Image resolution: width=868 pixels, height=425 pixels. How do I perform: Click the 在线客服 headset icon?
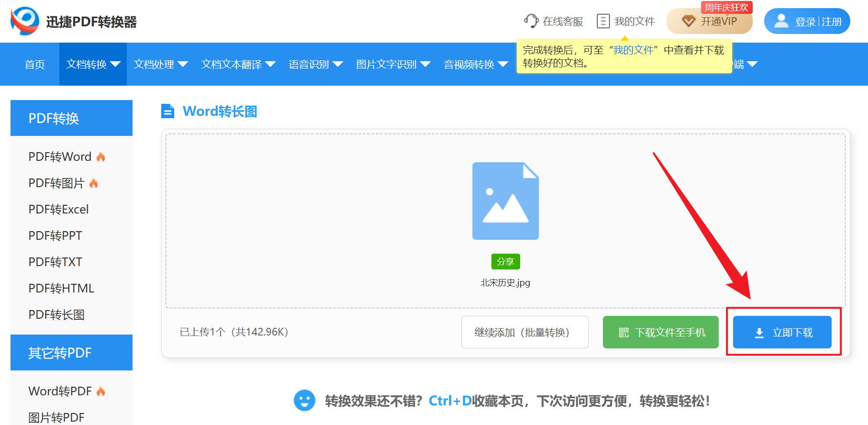pyautogui.click(x=531, y=21)
